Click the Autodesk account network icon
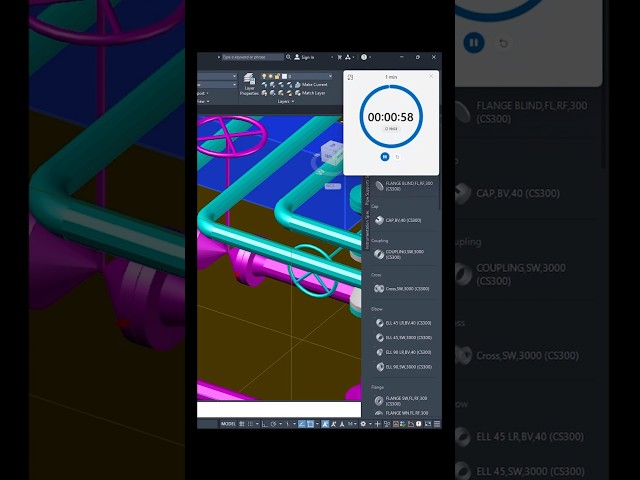Image resolution: width=640 pixels, height=480 pixels. click(348, 57)
